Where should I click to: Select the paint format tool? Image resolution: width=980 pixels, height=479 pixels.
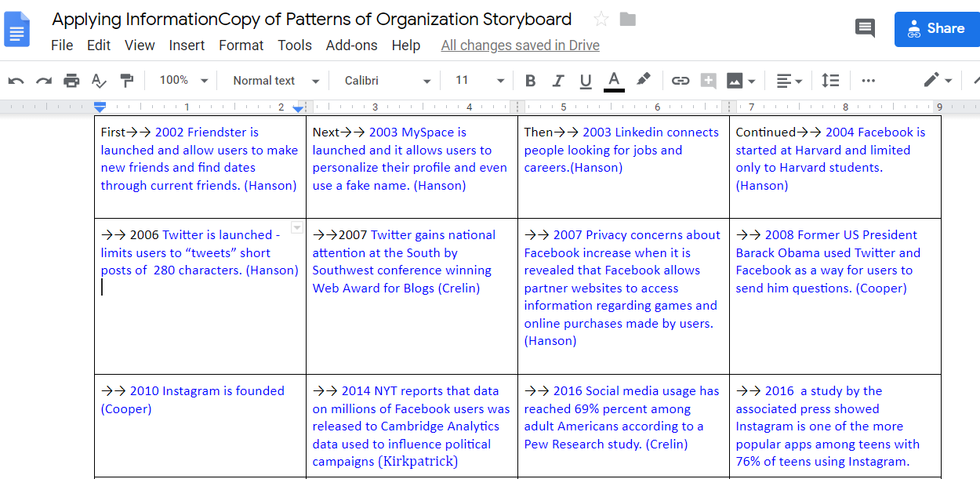pyautogui.click(x=126, y=80)
